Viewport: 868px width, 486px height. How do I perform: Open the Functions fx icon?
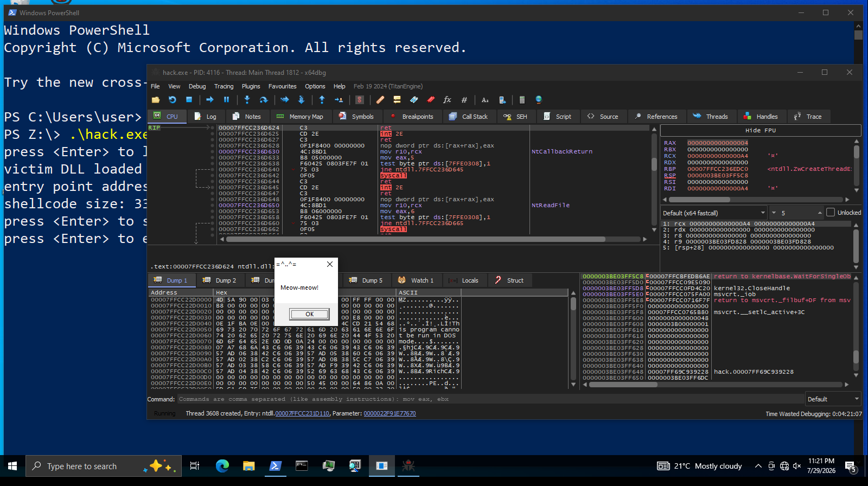(447, 100)
